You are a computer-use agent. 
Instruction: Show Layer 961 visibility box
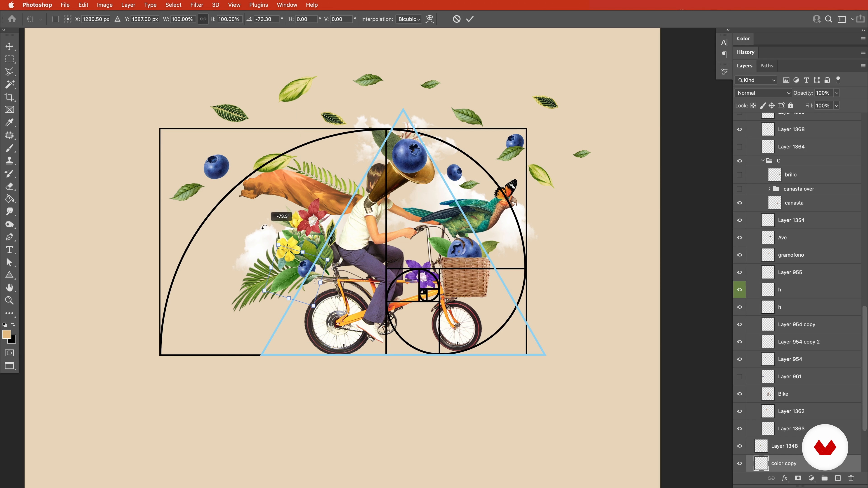pyautogui.click(x=740, y=377)
